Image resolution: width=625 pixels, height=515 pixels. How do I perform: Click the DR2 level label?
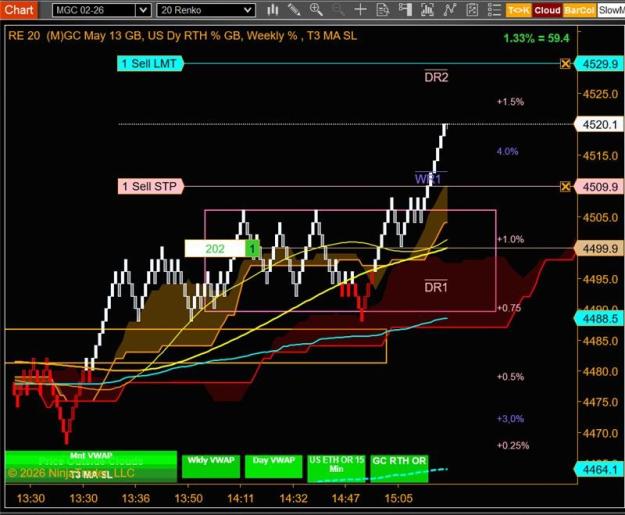[x=436, y=77]
